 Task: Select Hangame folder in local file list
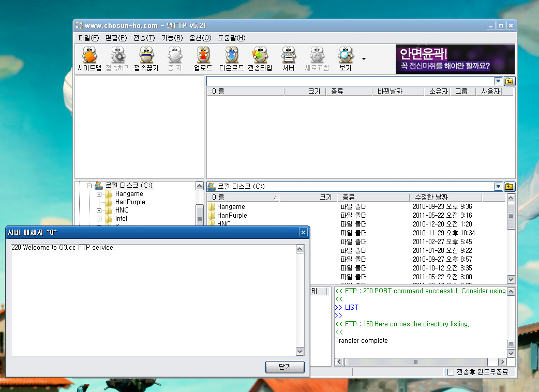point(231,206)
